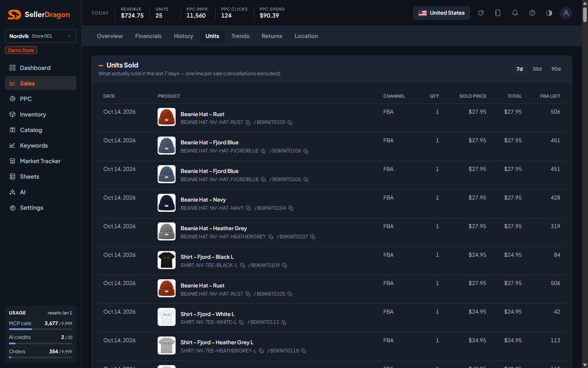
Task: Open the Trends tab
Action: (x=241, y=36)
